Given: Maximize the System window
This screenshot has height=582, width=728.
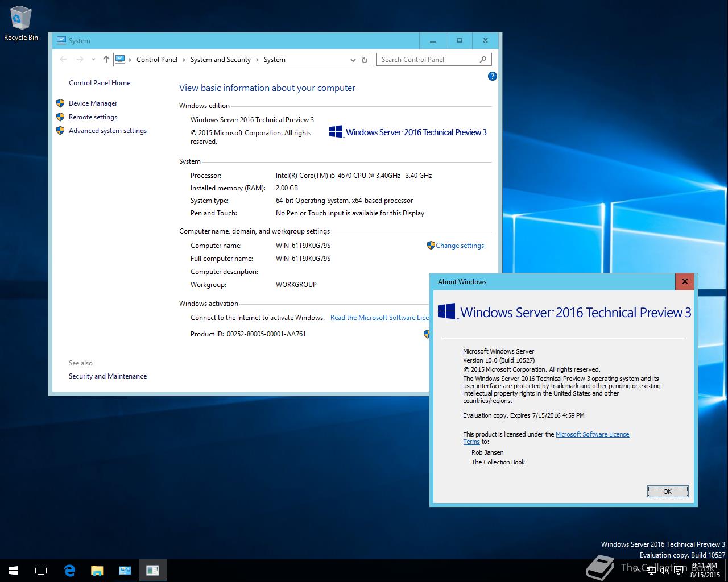Looking at the screenshot, I should (459, 41).
